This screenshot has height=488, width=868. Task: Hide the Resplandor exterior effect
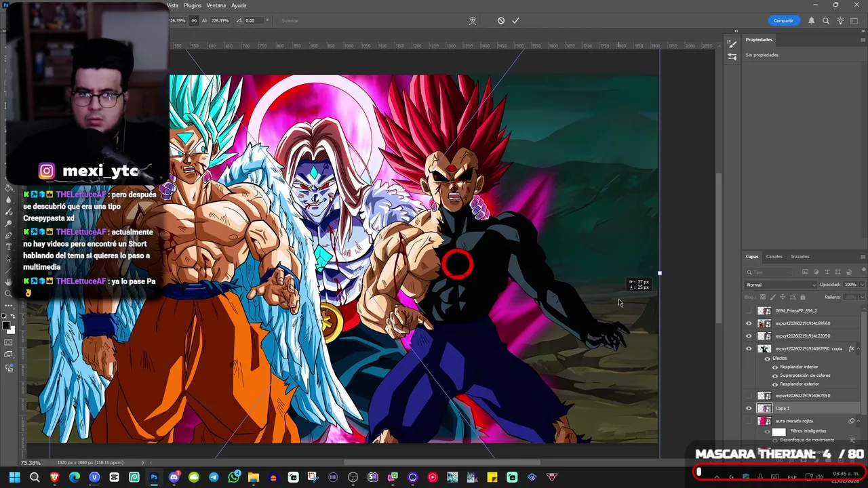775,384
